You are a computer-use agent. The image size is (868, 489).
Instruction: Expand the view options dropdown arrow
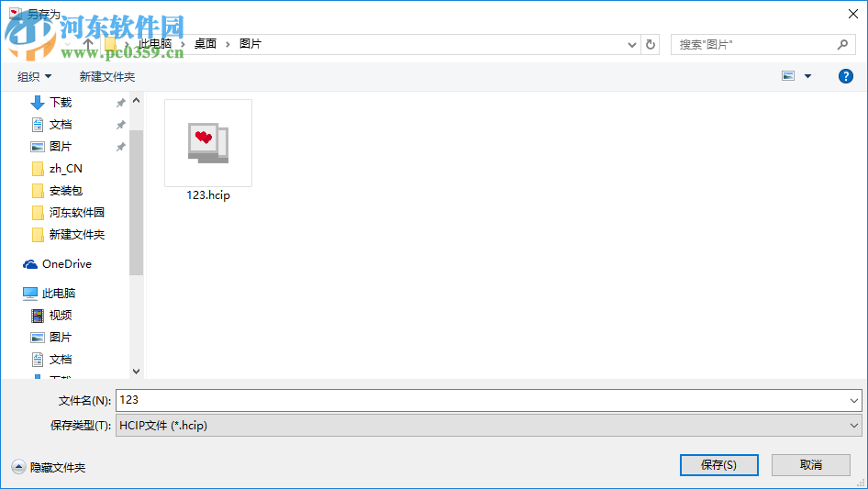tap(807, 76)
